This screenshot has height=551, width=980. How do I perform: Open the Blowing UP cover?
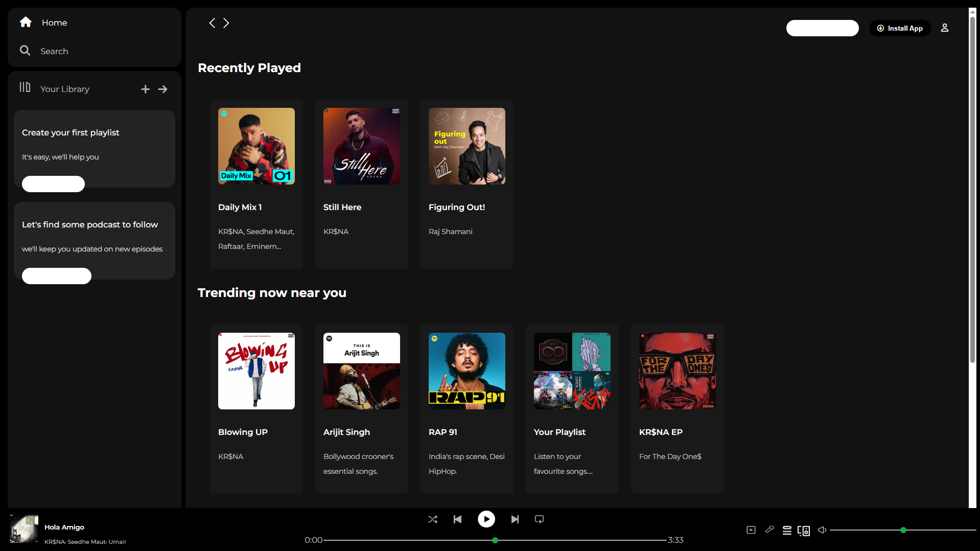coord(256,371)
